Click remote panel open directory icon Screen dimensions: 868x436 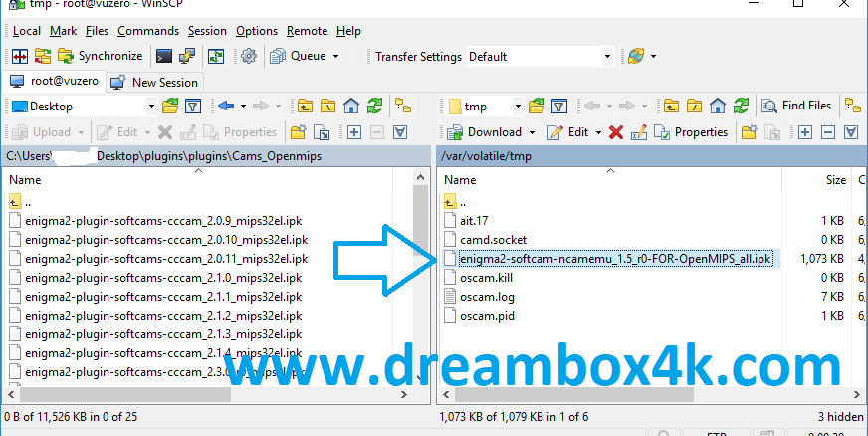click(x=537, y=106)
